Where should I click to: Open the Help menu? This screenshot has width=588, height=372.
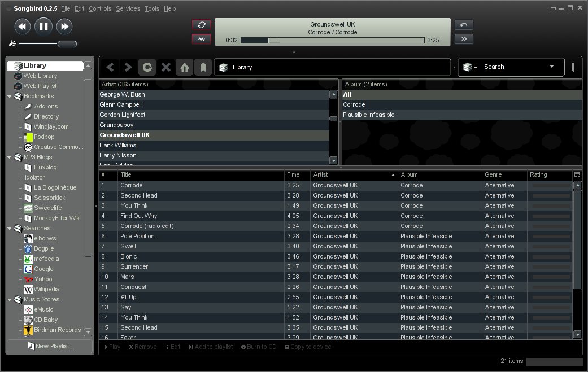170,8
